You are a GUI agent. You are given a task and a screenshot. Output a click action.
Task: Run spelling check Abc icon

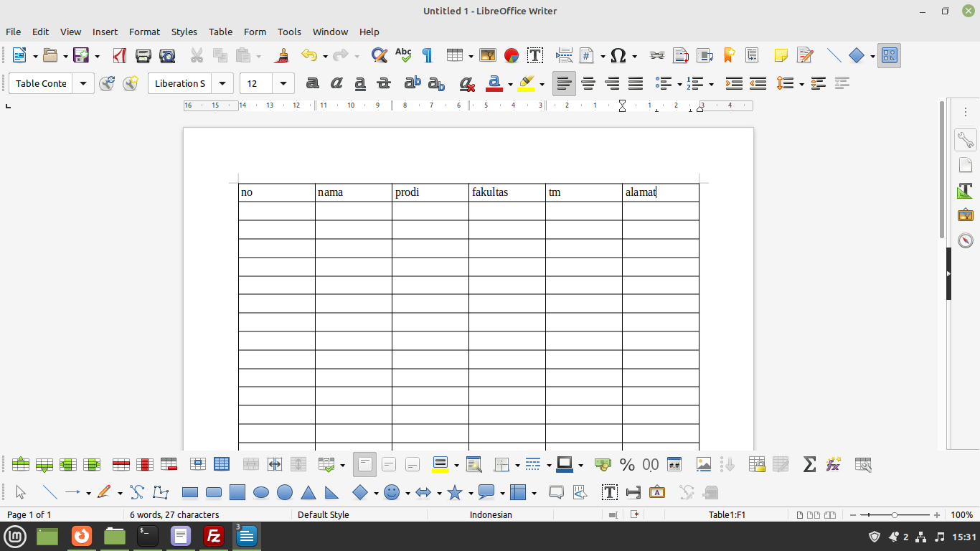click(403, 55)
